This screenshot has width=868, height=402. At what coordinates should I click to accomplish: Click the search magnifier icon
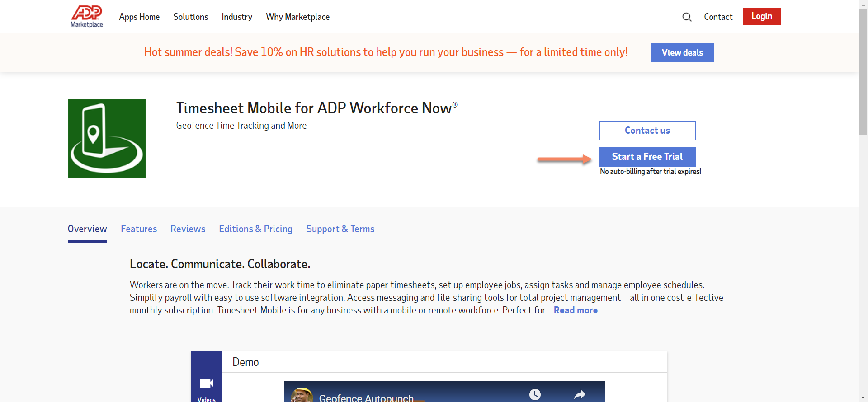tap(687, 17)
